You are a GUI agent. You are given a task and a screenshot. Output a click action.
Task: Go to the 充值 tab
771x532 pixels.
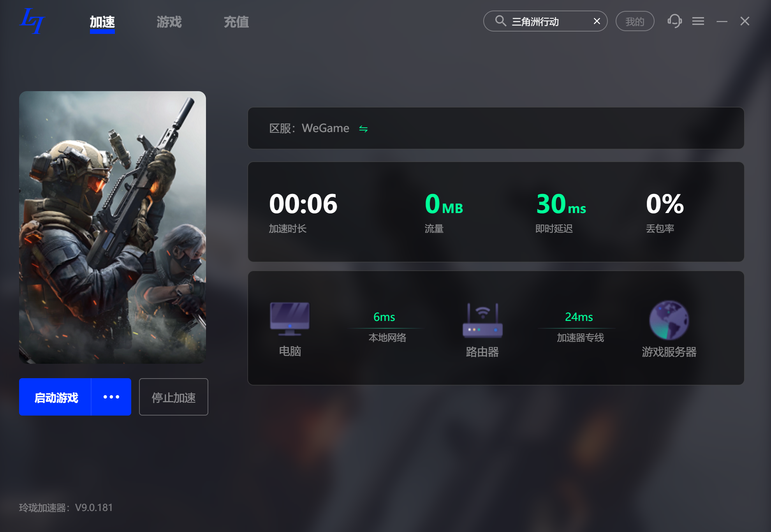click(x=236, y=22)
